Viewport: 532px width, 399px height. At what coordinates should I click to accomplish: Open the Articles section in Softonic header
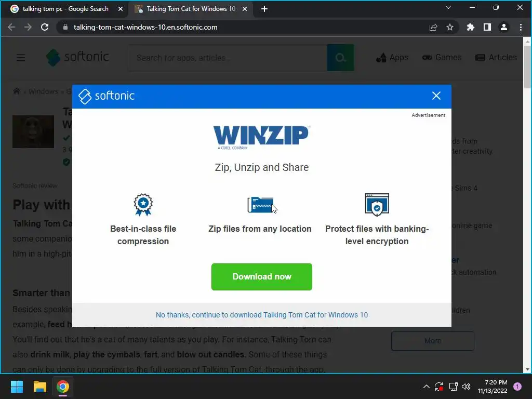pos(496,58)
